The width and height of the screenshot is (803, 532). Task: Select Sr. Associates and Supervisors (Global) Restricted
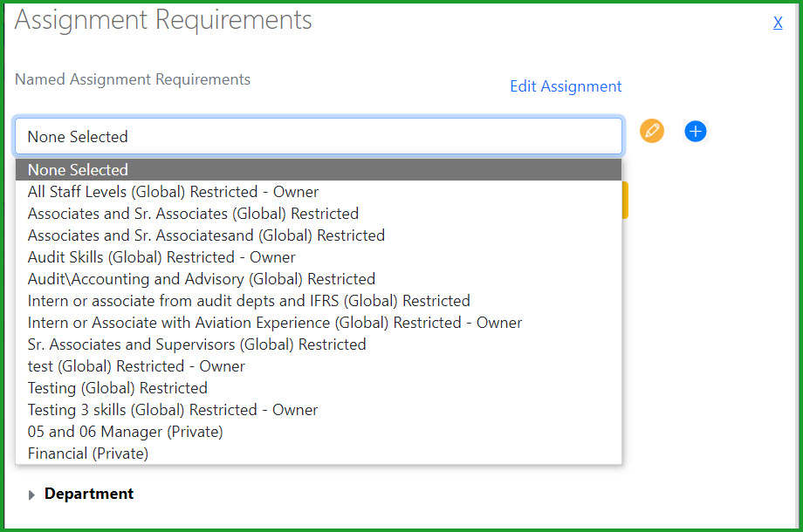tap(319, 344)
